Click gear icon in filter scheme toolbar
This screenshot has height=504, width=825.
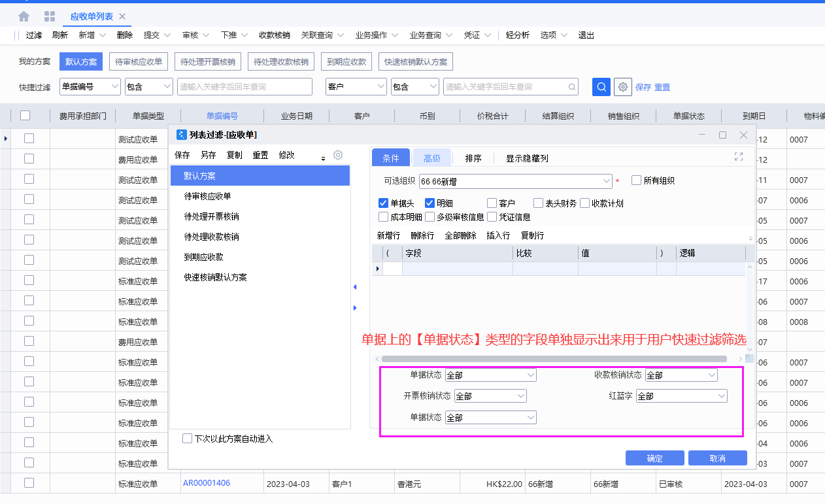coord(338,155)
